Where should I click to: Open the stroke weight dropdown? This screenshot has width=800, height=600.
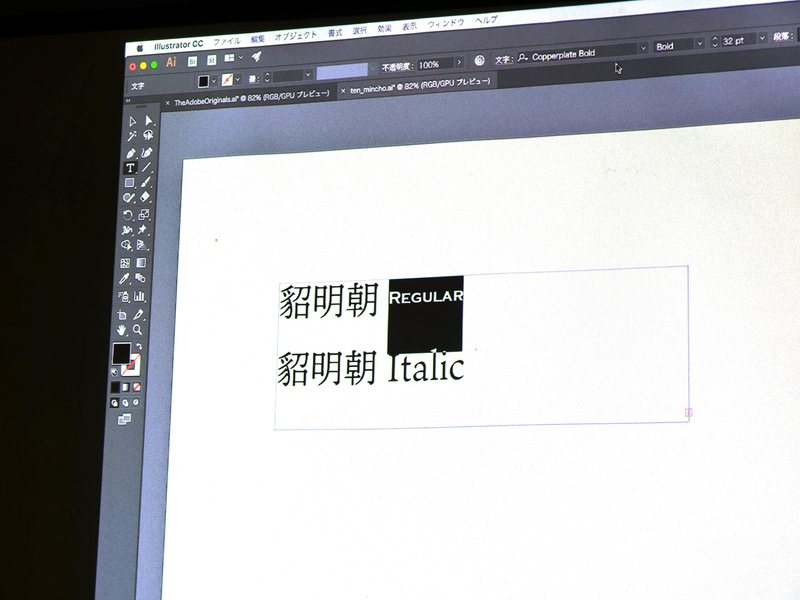308,75
